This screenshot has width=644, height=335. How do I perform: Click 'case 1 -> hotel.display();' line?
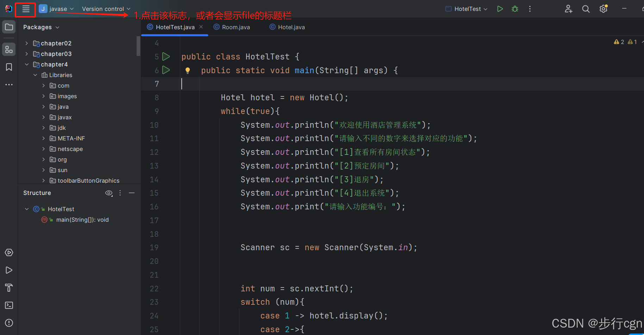[x=324, y=316]
